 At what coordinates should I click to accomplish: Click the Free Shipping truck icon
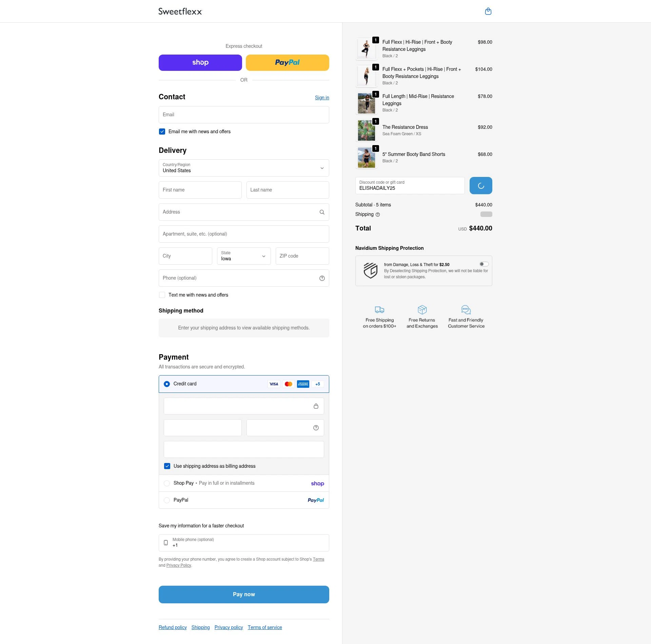pos(379,309)
